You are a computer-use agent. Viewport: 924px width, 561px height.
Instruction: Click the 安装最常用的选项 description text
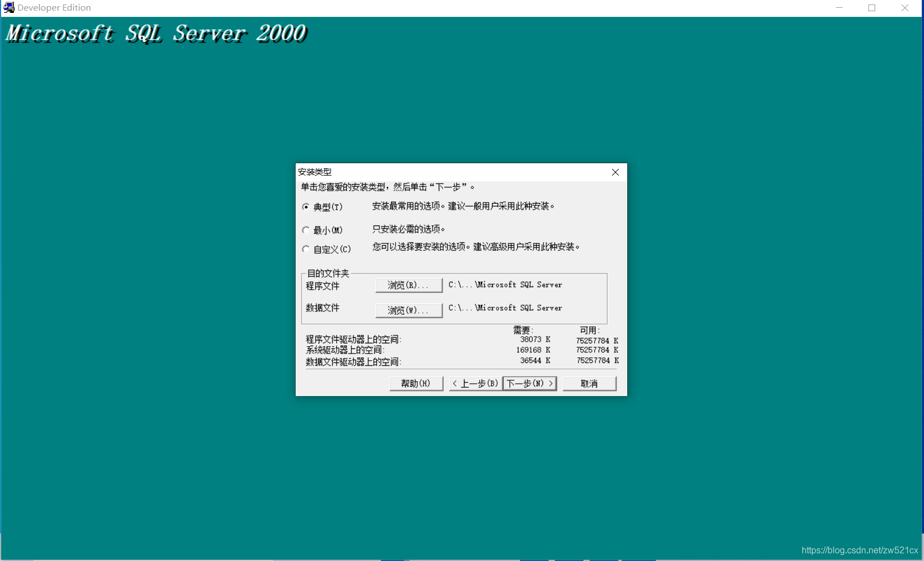click(463, 206)
